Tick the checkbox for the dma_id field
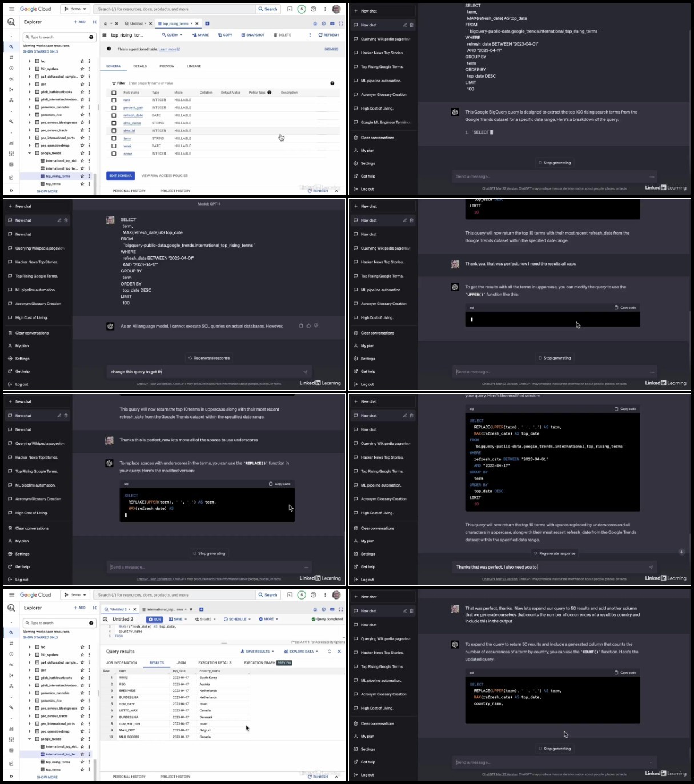The width and height of the screenshot is (694, 784). [114, 131]
